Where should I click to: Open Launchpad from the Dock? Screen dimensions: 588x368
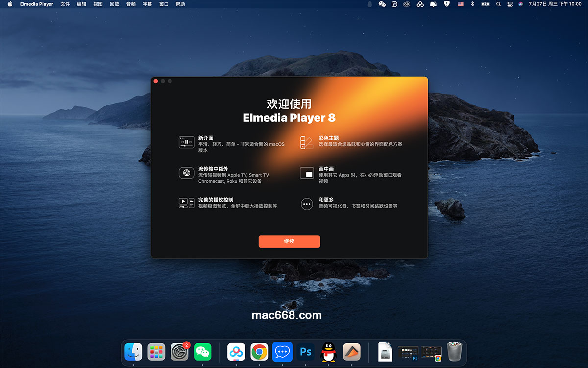pos(156,352)
